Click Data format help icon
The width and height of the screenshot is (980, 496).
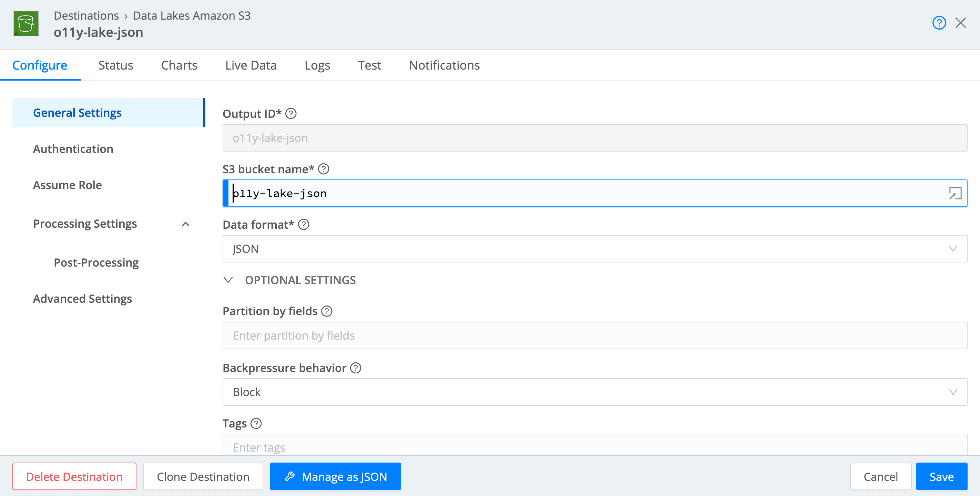(x=304, y=225)
